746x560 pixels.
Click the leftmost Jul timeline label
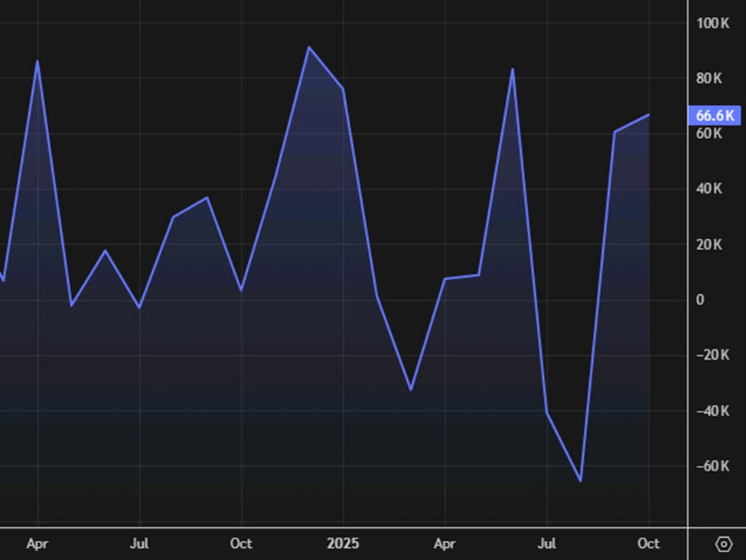tap(139, 544)
